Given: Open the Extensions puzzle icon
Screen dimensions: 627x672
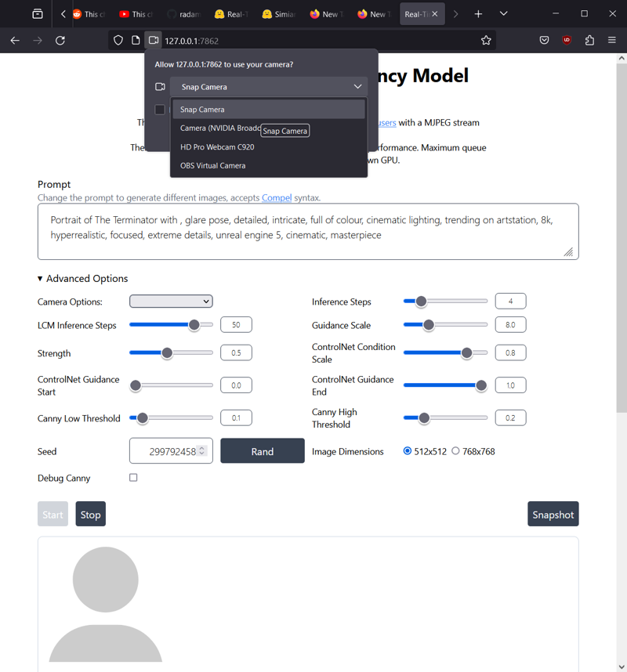Looking at the screenshot, I should pyautogui.click(x=589, y=40).
